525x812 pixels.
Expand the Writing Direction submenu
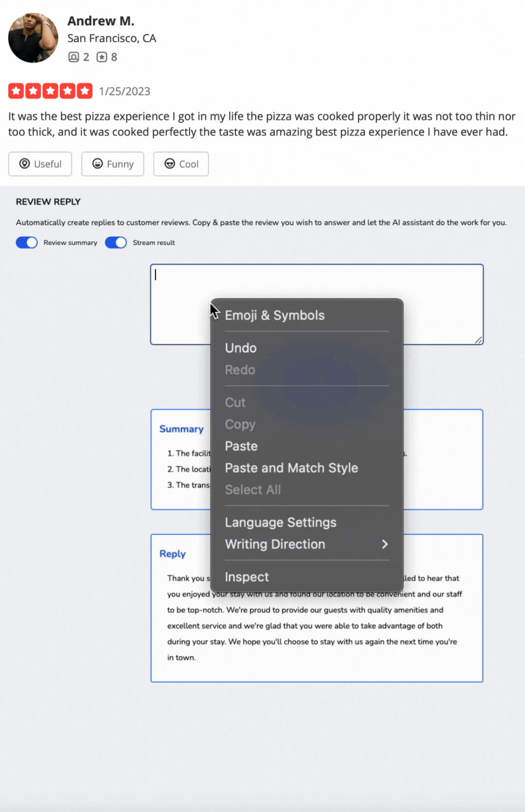click(x=307, y=544)
